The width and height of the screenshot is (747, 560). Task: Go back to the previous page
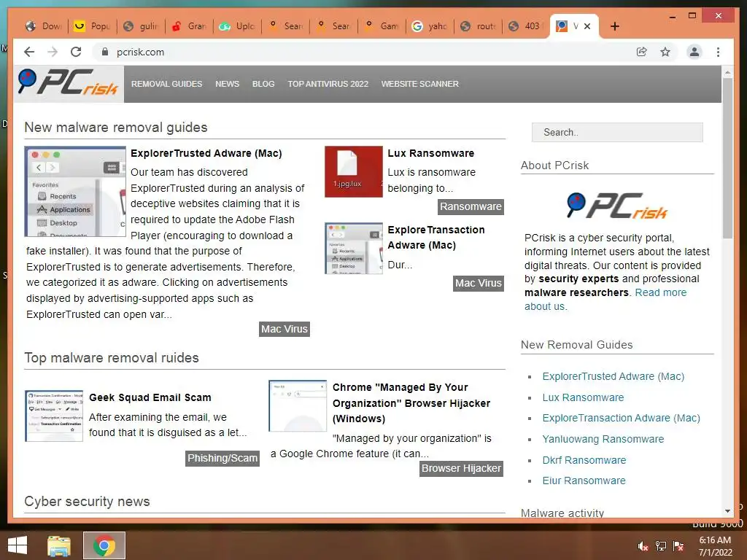pos(29,52)
